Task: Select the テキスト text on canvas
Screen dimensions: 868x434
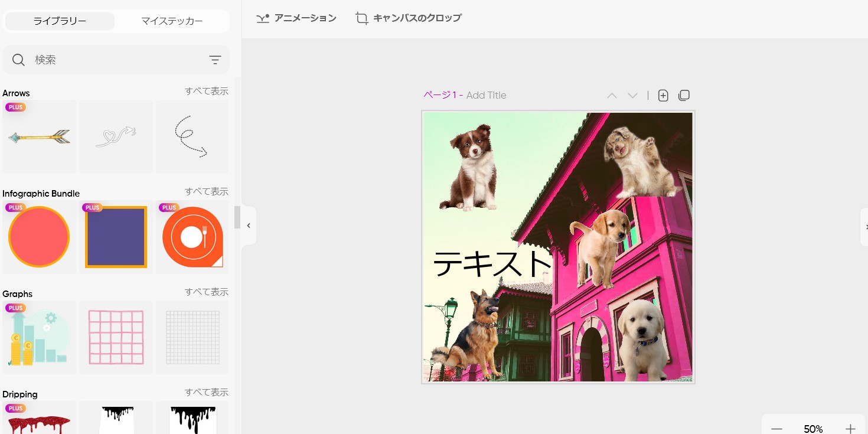Action: click(x=492, y=263)
